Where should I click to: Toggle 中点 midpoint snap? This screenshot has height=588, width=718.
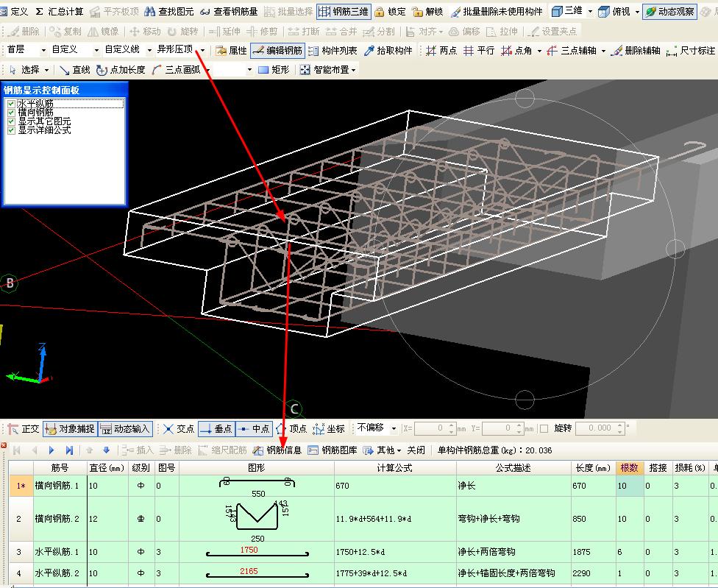point(254,428)
